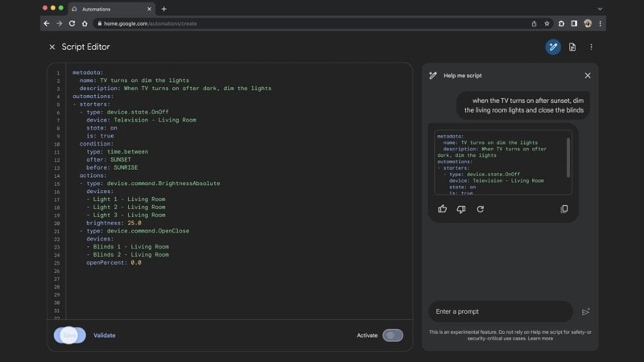
Task: Reload the browser page
Action: (72, 23)
